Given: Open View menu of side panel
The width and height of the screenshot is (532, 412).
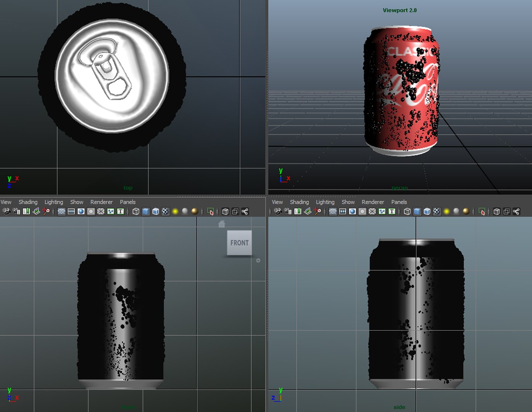Looking at the screenshot, I should [x=277, y=202].
